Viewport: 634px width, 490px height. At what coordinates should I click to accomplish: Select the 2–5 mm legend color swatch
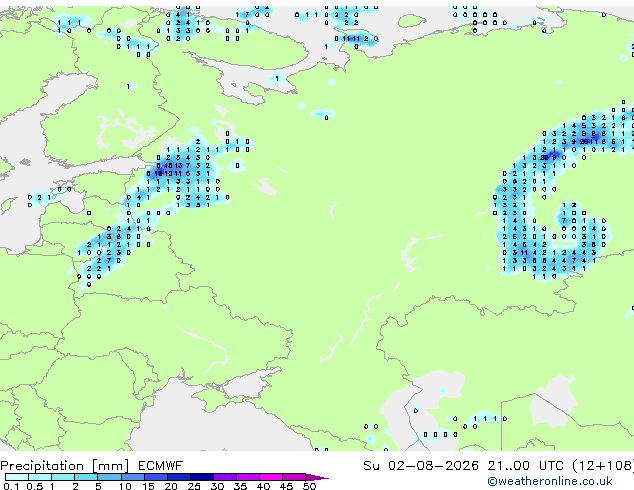pos(86,477)
